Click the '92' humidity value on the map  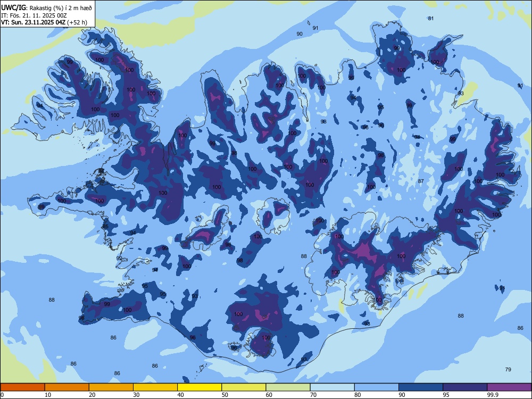pos(119,258)
